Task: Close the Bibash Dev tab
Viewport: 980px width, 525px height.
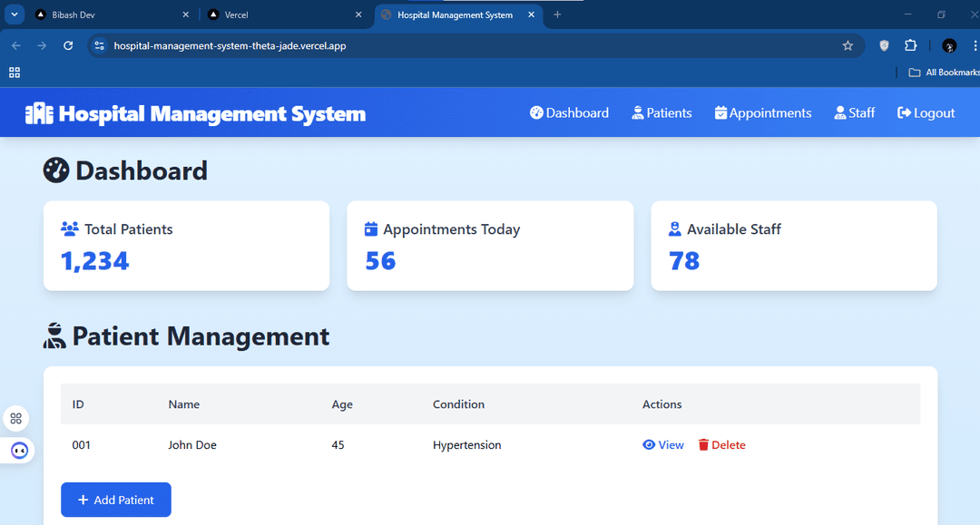Action: (x=186, y=15)
